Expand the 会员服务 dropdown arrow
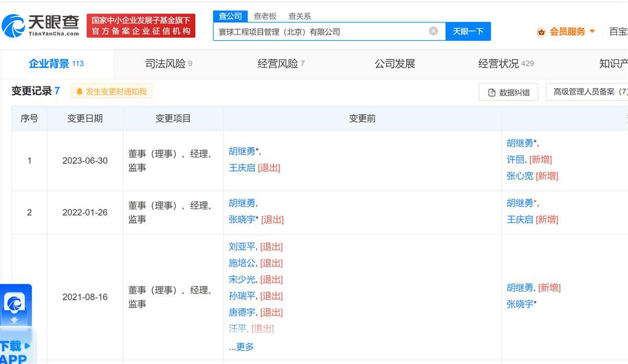Screen dimensions: 628x364 [x=592, y=31]
